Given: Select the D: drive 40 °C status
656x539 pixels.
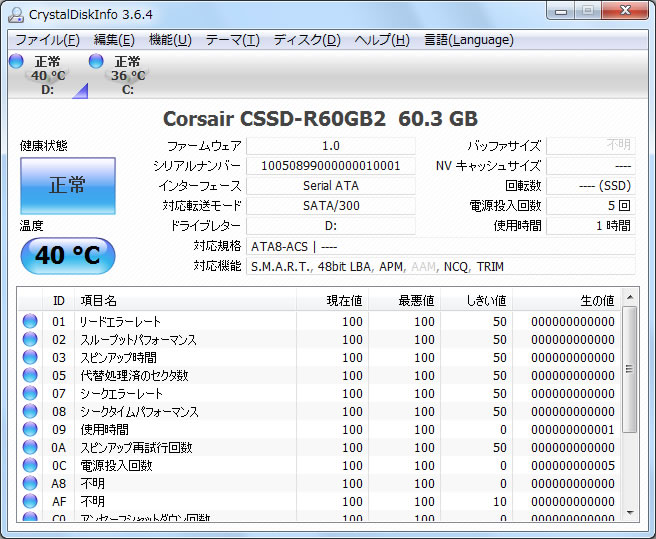Looking at the screenshot, I should [48, 75].
